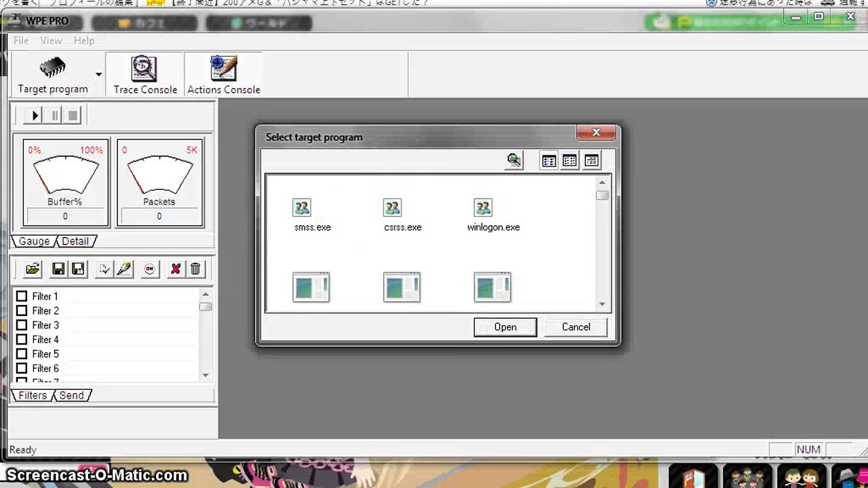Select the Send tab
The width and height of the screenshot is (868, 488).
[x=72, y=395]
